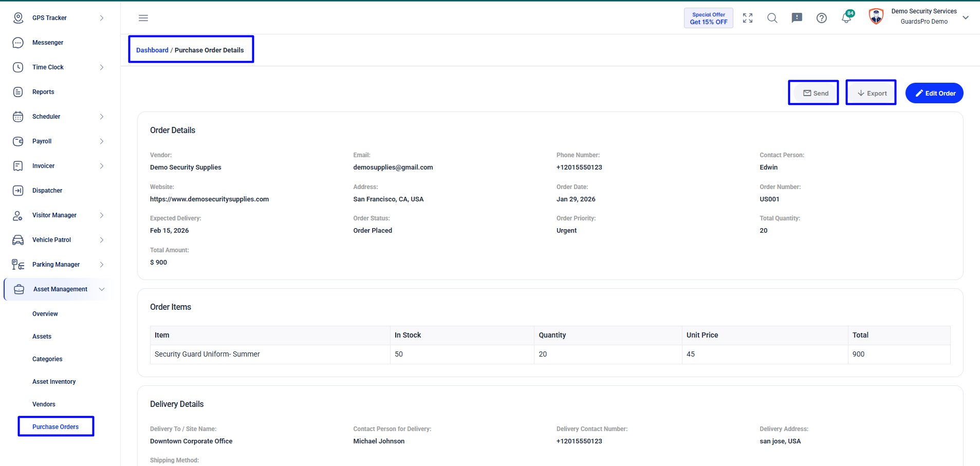Open Reports label in the sidebar
Viewport: 980px width, 466px height.
pos(43,92)
